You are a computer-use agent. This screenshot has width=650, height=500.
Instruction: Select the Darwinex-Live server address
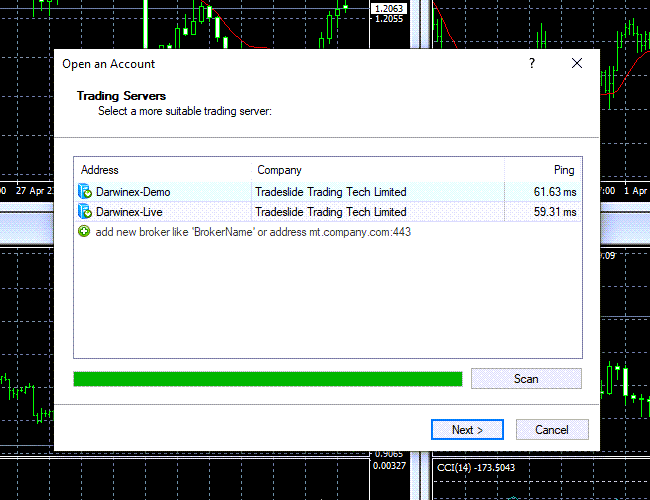coord(129,212)
